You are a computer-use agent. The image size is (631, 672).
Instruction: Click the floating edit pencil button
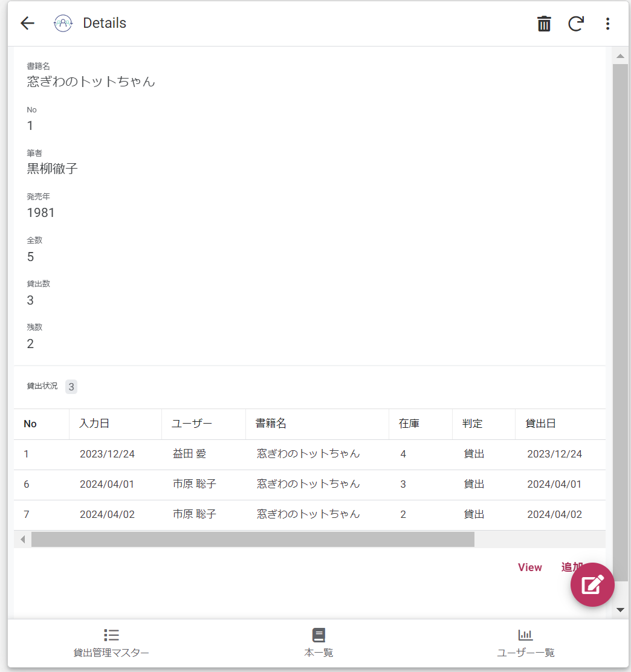pyautogui.click(x=592, y=584)
